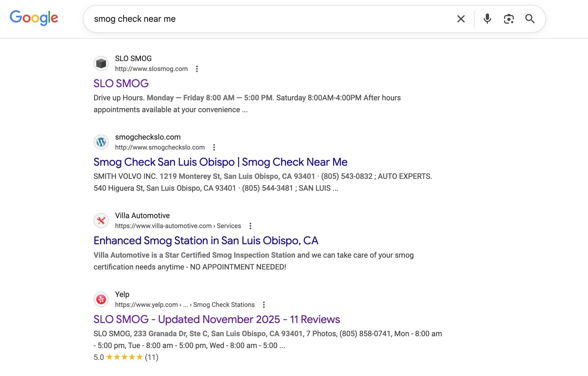588x376 pixels.
Task: Click the villa-automotive.com Services URL breadcrumb
Action: [x=178, y=226]
